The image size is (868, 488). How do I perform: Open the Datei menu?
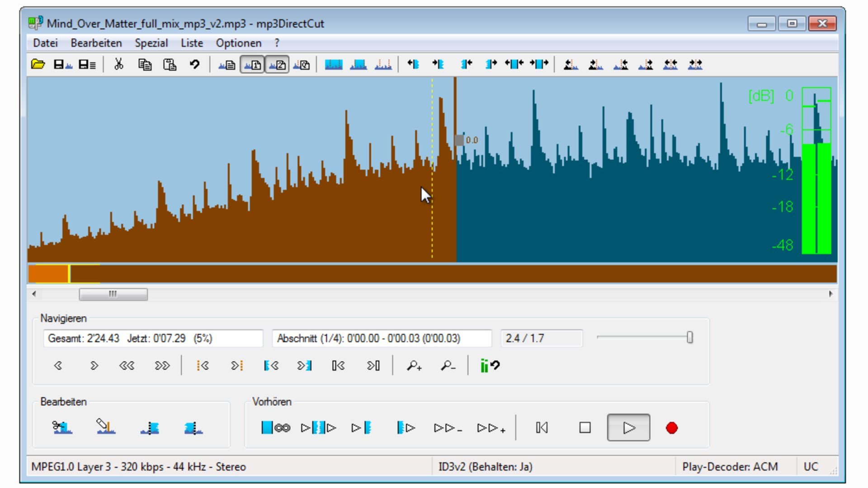pos(45,43)
